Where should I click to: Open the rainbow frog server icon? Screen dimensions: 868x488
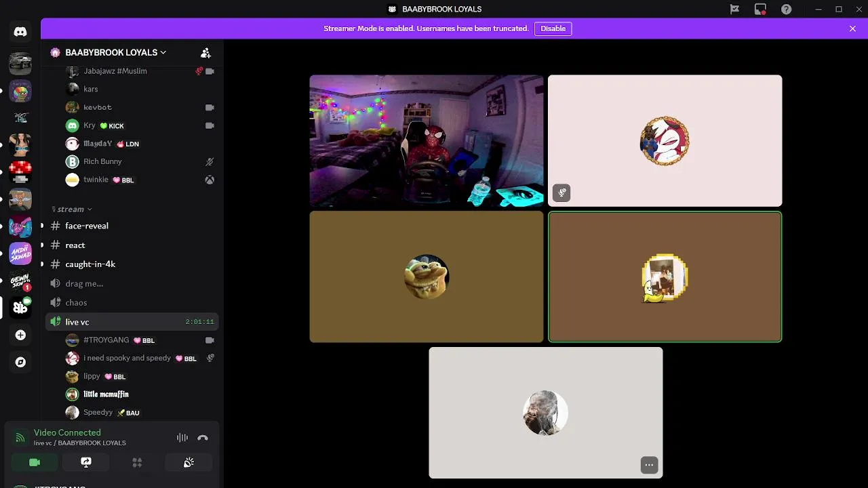pyautogui.click(x=20, y=91)
